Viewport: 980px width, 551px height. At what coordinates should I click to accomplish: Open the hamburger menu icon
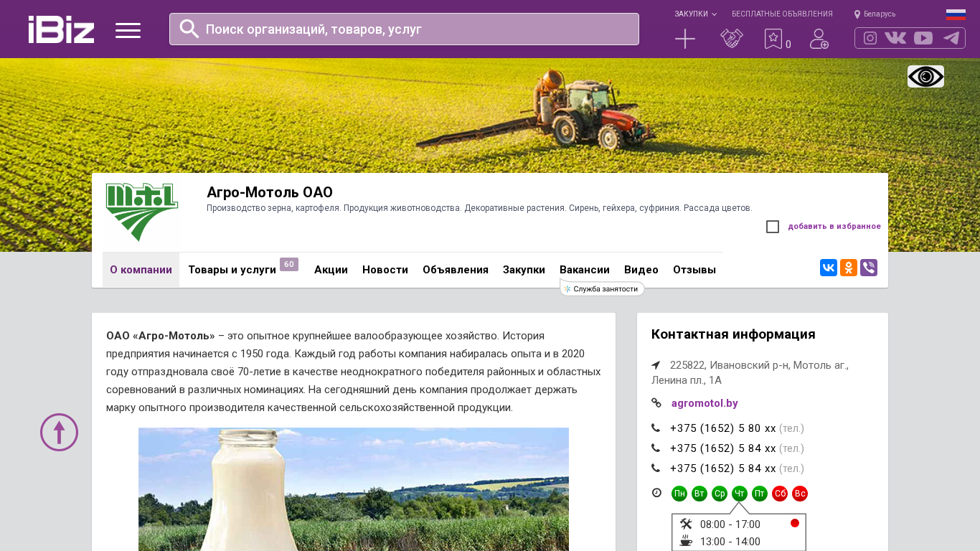point(128,30)
